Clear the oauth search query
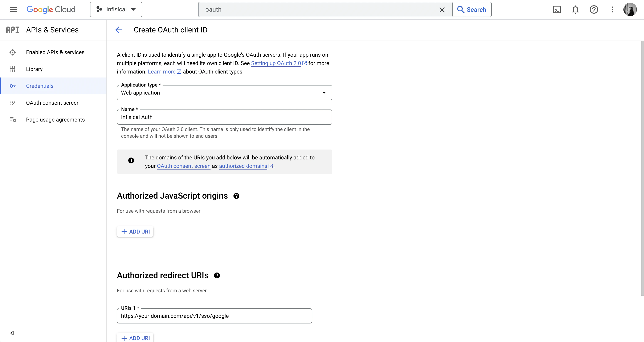The height and width of the screenshot is (342, 644). click(x=442, y=9)
